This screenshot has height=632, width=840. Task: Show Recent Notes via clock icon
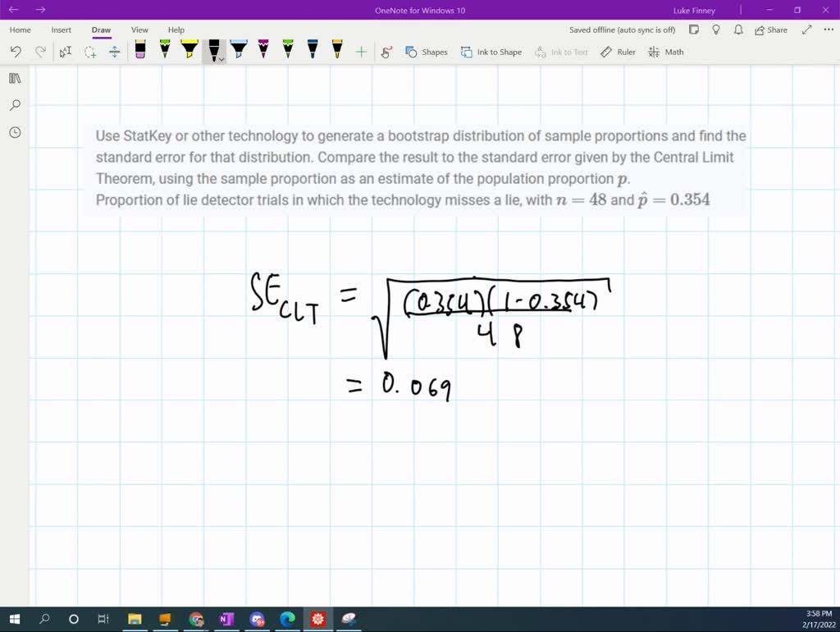coord(14,132)
